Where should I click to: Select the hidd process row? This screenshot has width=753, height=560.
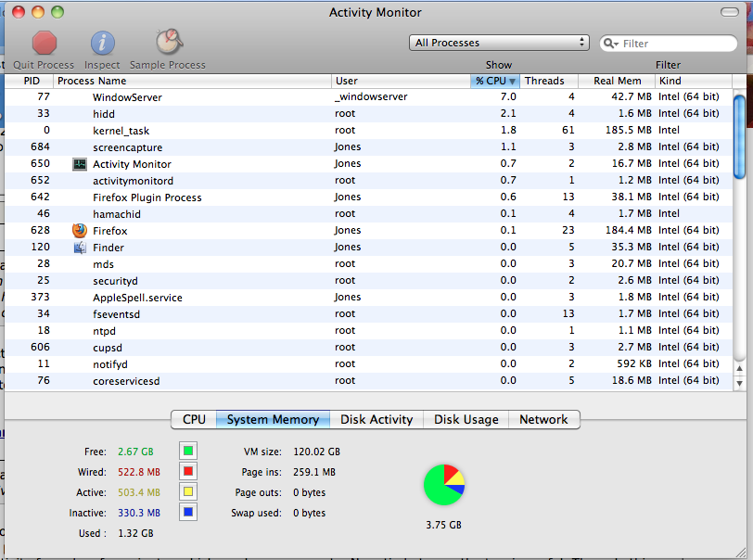point(368,114)
